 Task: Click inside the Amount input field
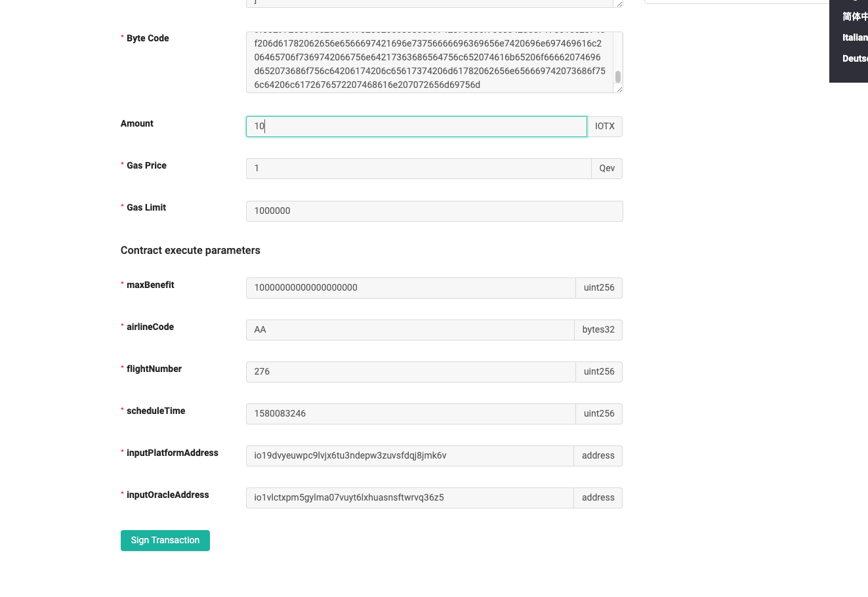(416, 126)
